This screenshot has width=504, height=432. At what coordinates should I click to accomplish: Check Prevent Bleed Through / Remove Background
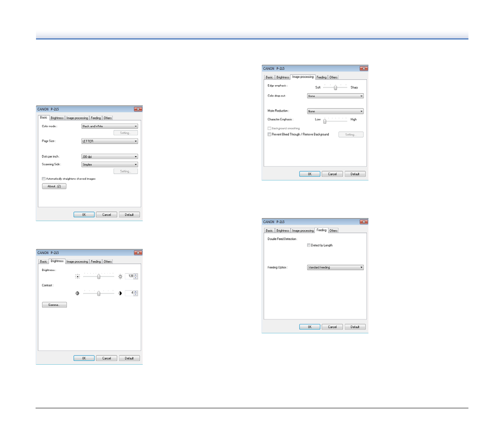click(x=269, y=134)
